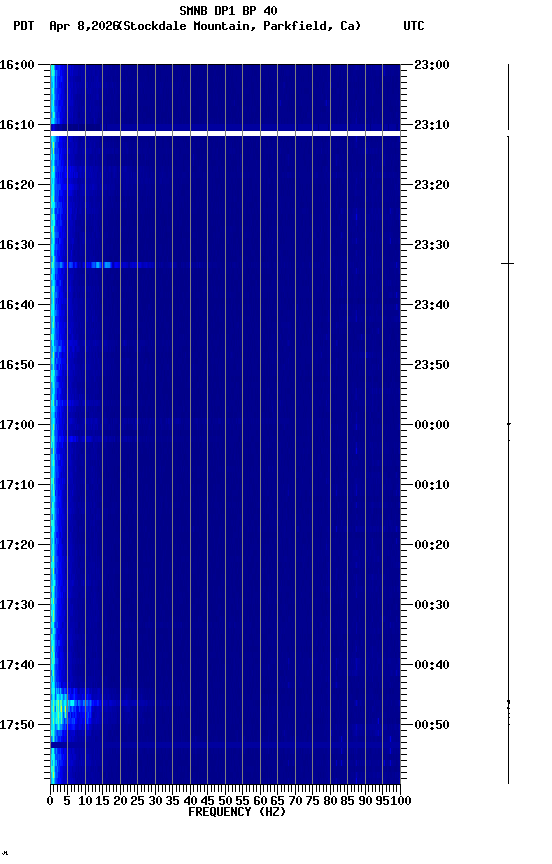Click the 00:40 UTC time label

[x=432, y=665]
